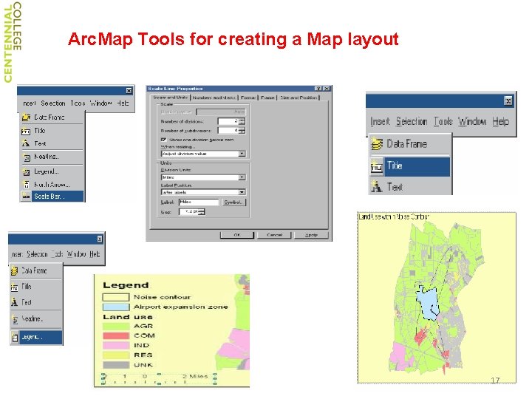The image size is (532, 399).
Task: Click the scale bar under the Legend
Action: [x=159, y=379]
